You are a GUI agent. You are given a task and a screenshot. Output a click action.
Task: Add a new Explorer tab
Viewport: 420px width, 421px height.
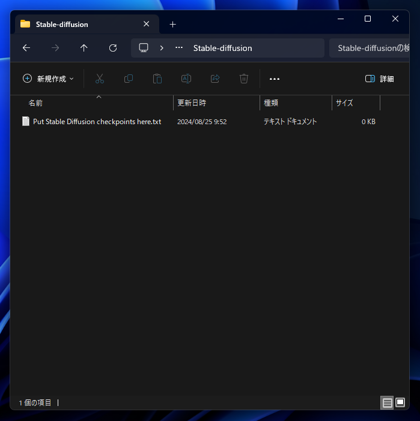tap(173, 24)
